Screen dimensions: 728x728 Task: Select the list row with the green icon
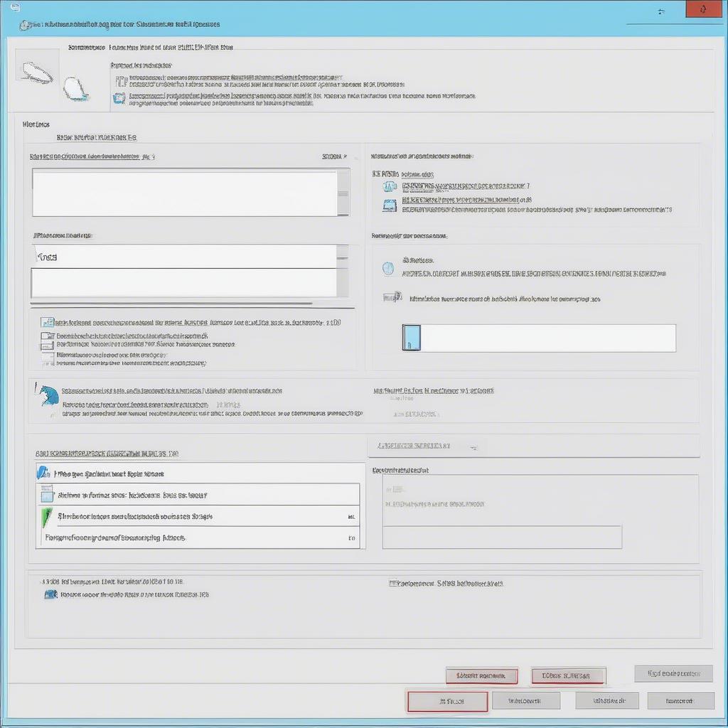tap(198, 516)
